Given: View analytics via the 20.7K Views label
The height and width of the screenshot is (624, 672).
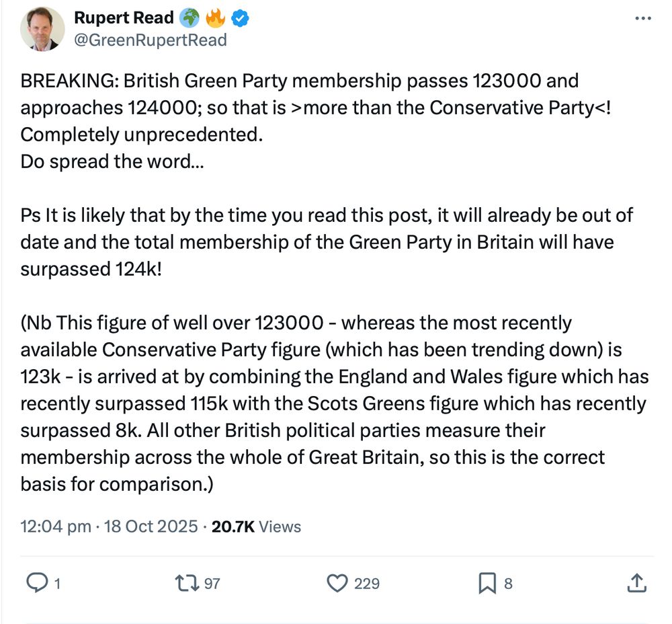Looking at the screenshot, I should 256,526.
